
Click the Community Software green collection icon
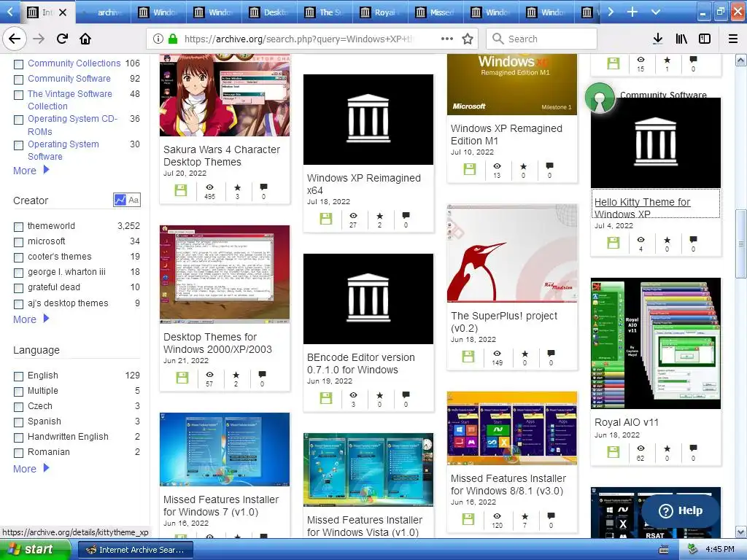click(x=600, y=98)
